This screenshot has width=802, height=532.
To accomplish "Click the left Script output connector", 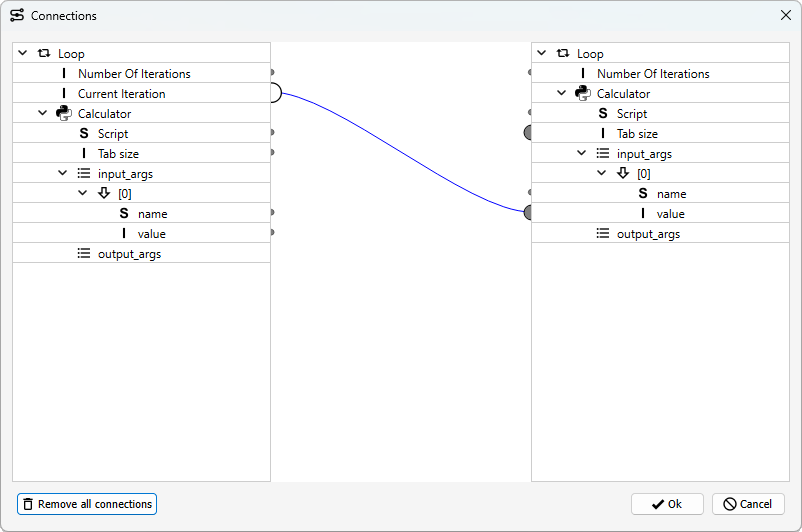I will (x=273, y=132).
